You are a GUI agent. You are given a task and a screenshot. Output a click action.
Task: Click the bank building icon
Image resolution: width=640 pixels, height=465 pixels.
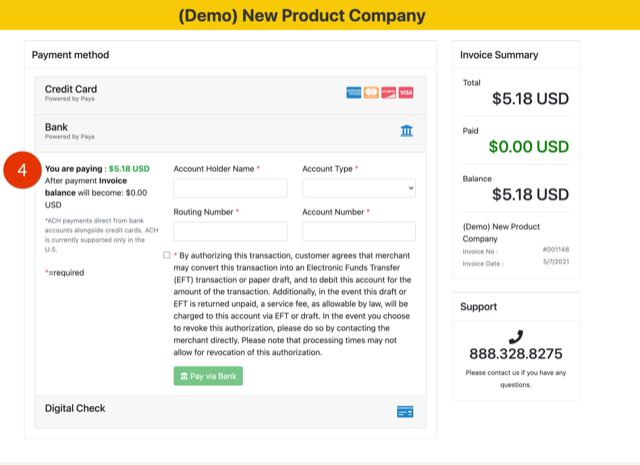pyautogui.click(x=406, y=131)
